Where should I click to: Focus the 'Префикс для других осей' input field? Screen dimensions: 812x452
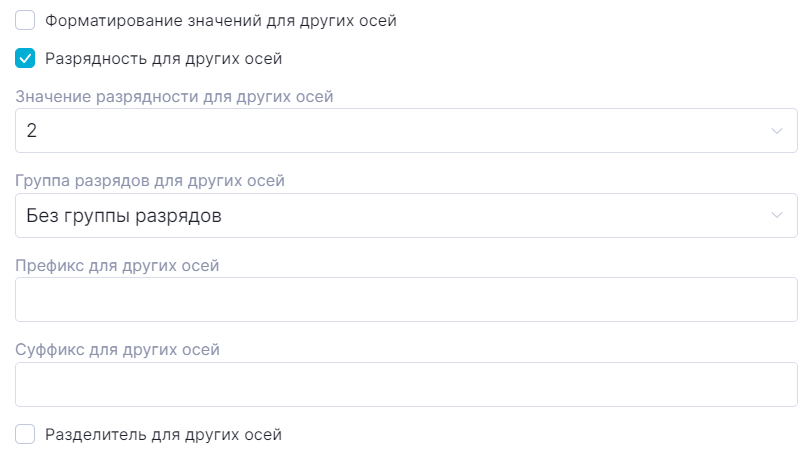[406, 300]
